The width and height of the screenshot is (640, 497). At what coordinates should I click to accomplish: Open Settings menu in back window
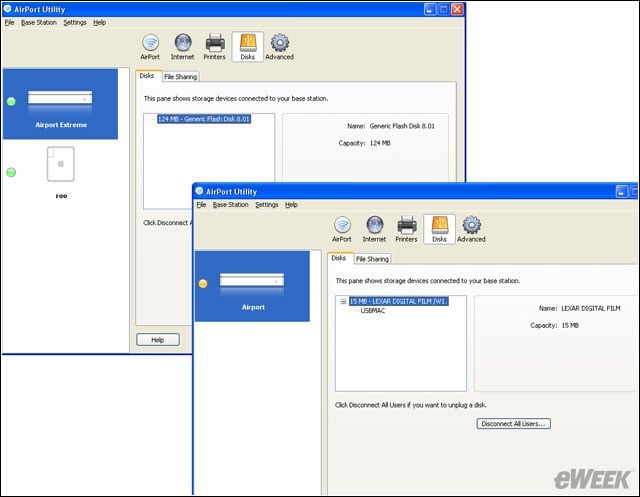click(x=75, y=22)
